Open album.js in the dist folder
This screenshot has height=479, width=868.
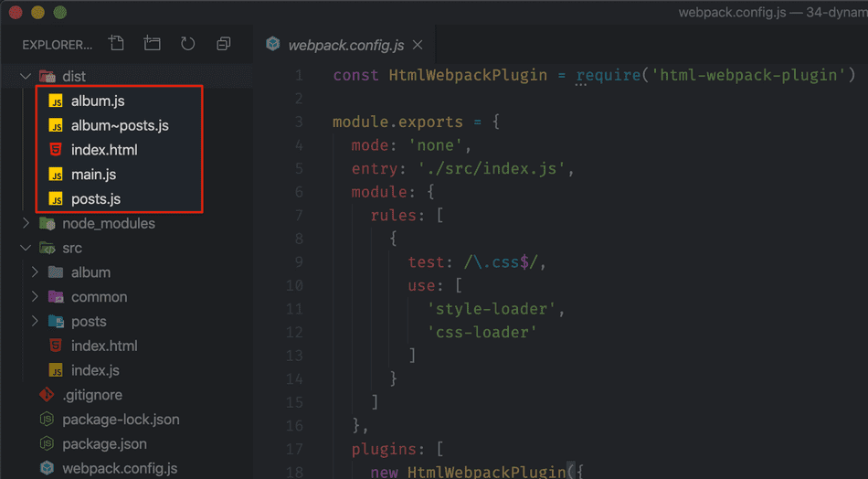(x=98, y=101)
